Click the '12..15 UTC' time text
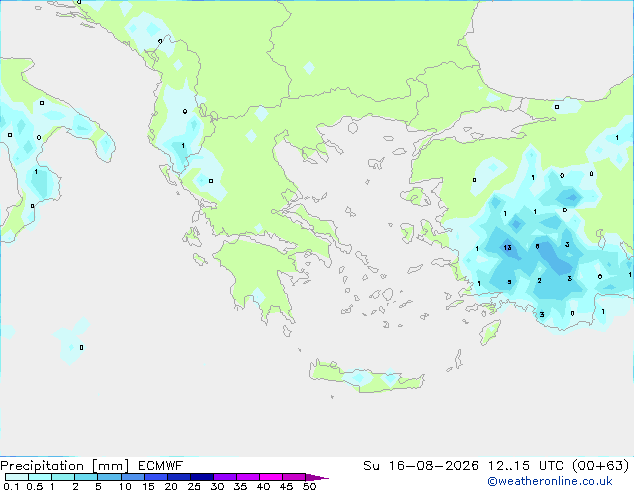 click(526, 466)
